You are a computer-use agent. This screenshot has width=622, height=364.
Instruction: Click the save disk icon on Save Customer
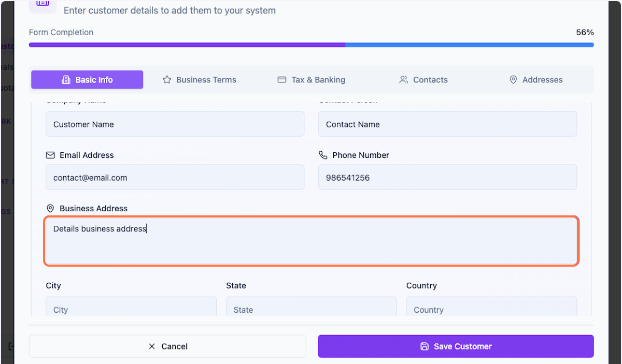point(425,346)
